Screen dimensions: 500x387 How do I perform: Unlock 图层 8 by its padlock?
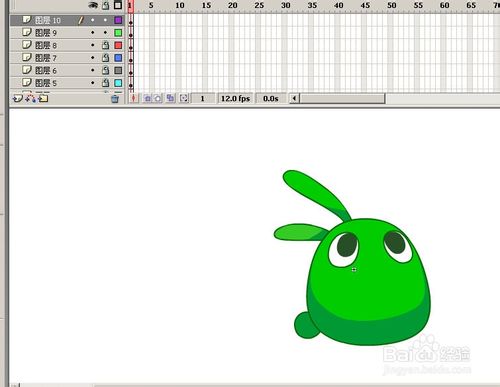[106, 45]
